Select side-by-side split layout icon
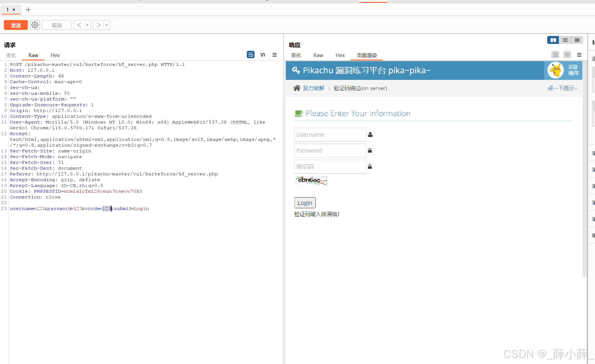Viewport: 595px width, 364px height. click(553, 40)
